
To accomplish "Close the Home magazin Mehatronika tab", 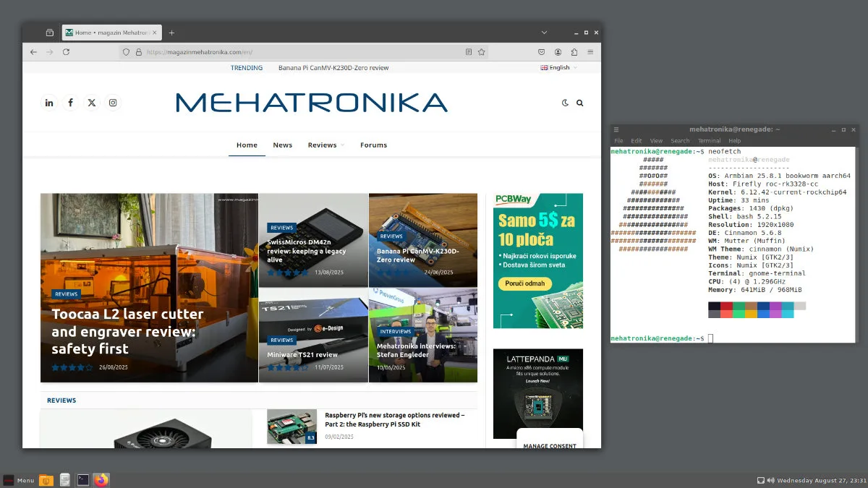I will coord(156,33).
